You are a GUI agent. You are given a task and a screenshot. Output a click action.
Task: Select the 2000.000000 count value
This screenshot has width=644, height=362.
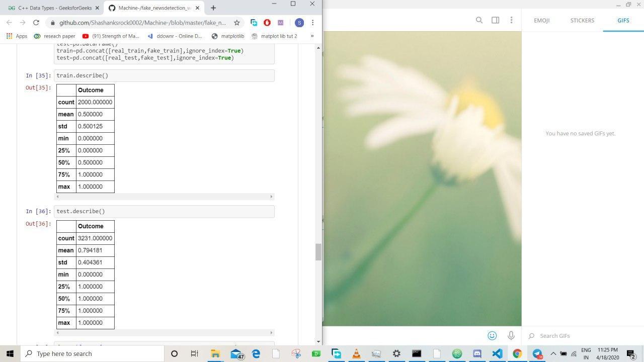click(95, 102)
